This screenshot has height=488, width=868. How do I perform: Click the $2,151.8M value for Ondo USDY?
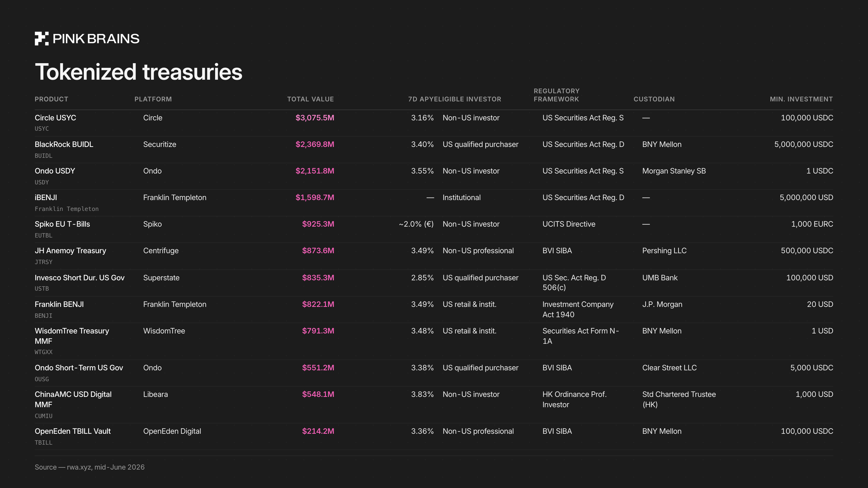tap(315, 171)
